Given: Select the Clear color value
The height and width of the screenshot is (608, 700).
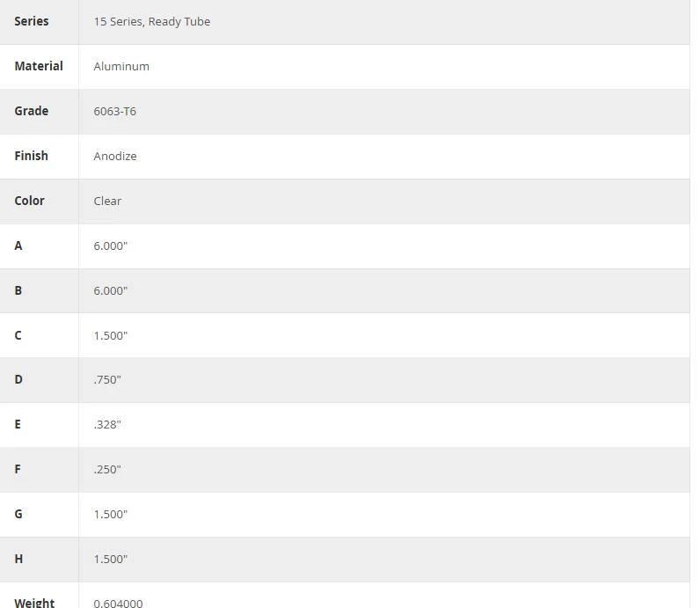Looking at the screenshot, I should [107, 201].
